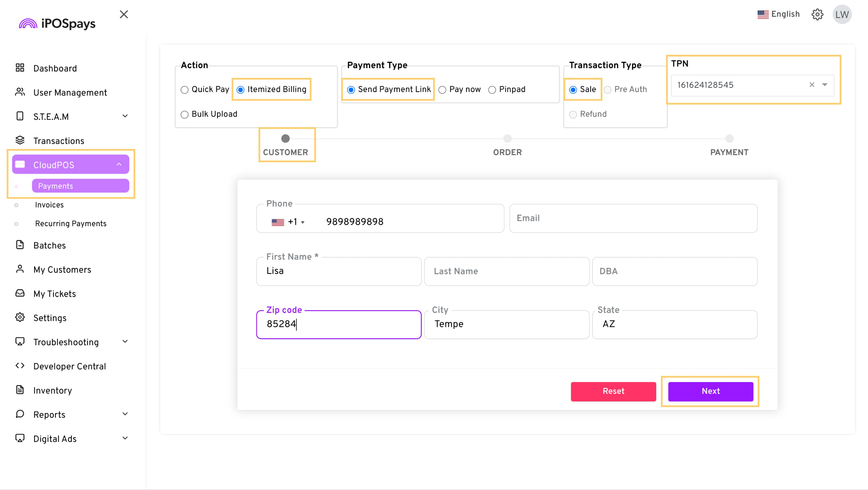Viewport: 868px width, 490px height.
Task: Click the Digital Ads screen icon
Action: point(20,438)
